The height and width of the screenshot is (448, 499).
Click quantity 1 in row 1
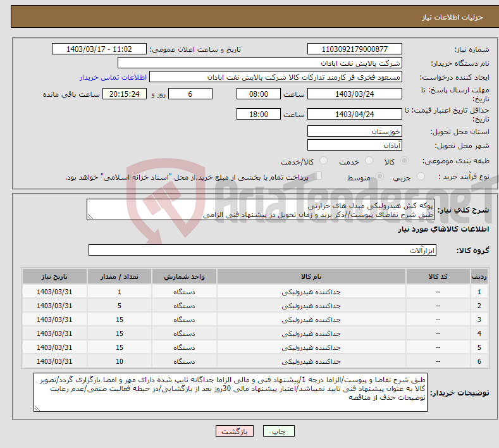120,292
